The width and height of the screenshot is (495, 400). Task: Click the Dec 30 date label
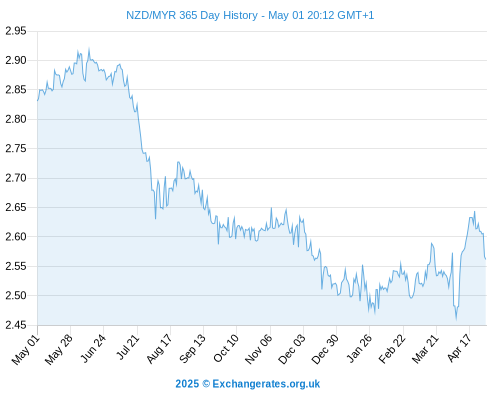[x=325, y=349]
